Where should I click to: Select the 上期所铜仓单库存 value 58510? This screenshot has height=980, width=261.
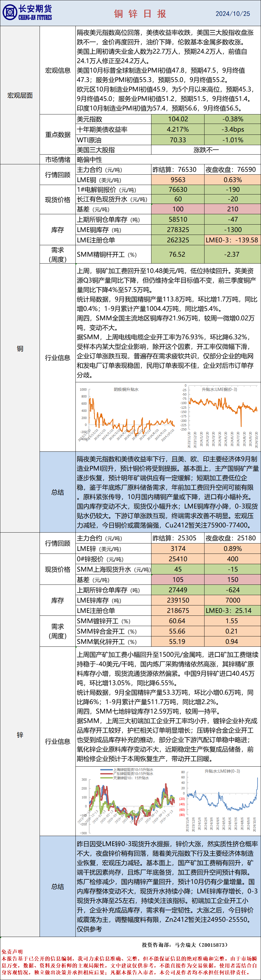(178, 219)
